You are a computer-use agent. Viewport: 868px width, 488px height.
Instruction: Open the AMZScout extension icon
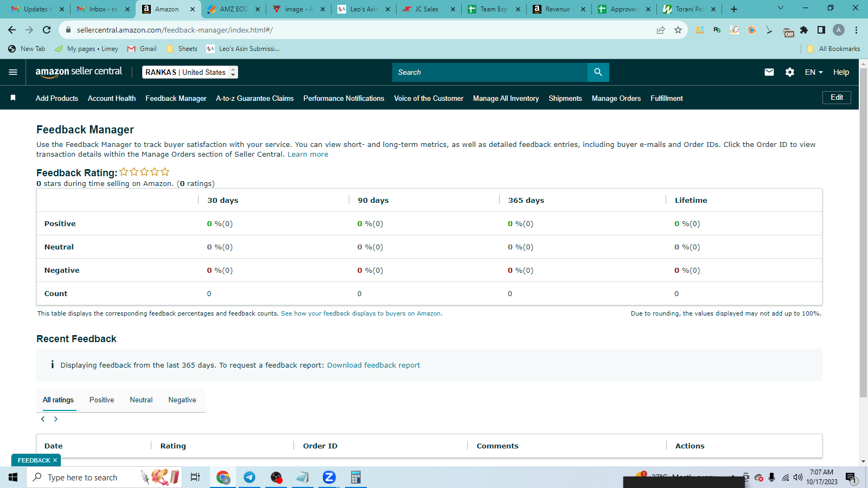pyautogui.click(x=700, y=30)
